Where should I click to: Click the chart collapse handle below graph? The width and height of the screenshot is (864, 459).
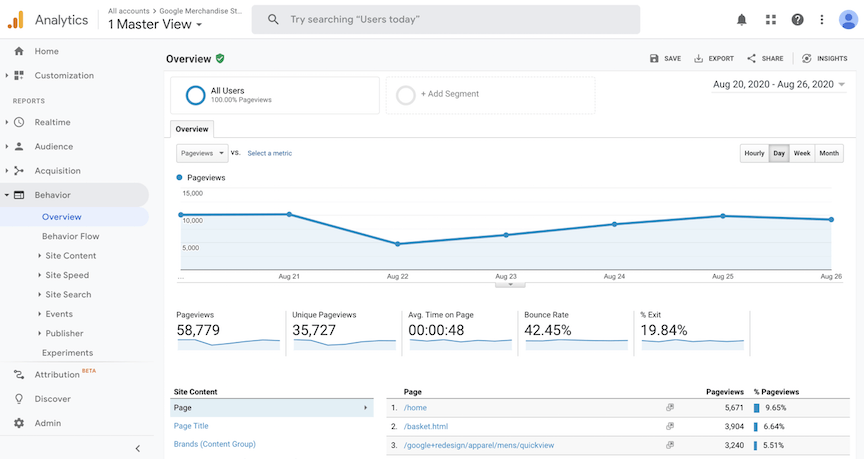510,285
